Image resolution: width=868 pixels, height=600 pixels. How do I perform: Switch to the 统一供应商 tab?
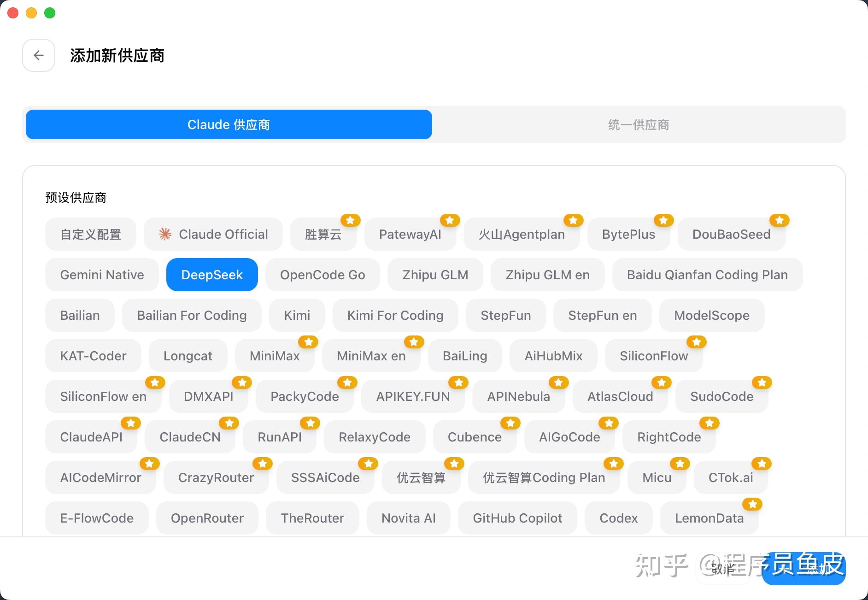[639, 124]
